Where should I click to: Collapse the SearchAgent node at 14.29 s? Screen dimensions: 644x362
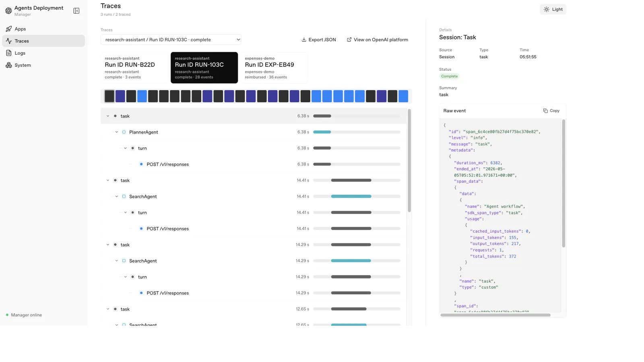click(x=117, y=261)
